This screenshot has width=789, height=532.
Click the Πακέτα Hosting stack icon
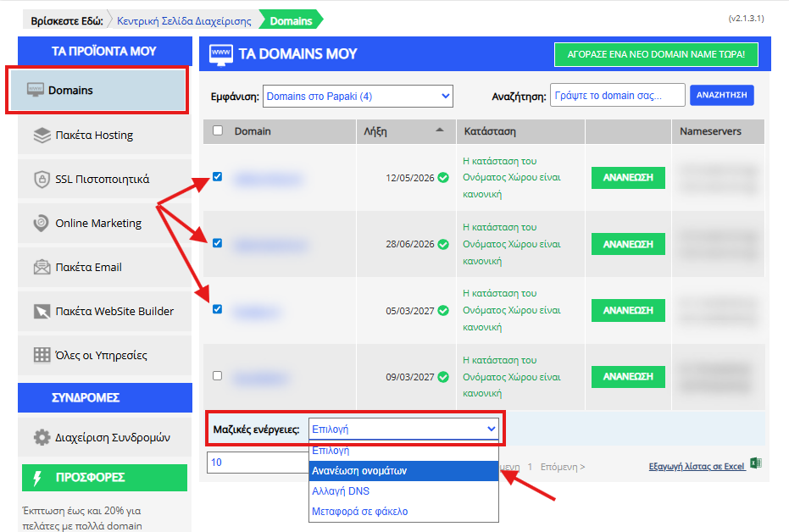tap(42, 135)
